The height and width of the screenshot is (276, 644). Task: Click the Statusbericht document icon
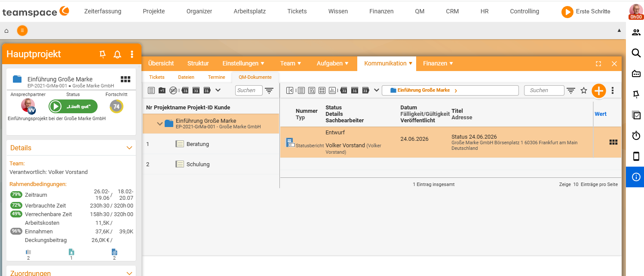coord(290,143)
